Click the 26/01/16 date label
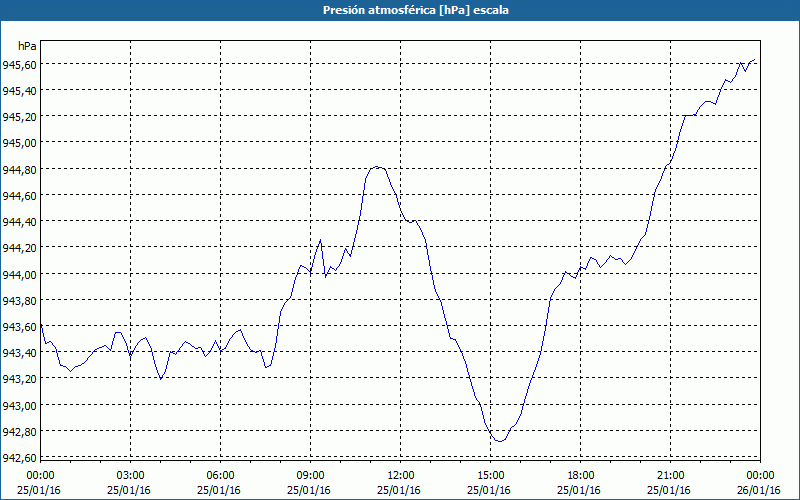Viewport: 800px width, 500px height. [759, 490]
